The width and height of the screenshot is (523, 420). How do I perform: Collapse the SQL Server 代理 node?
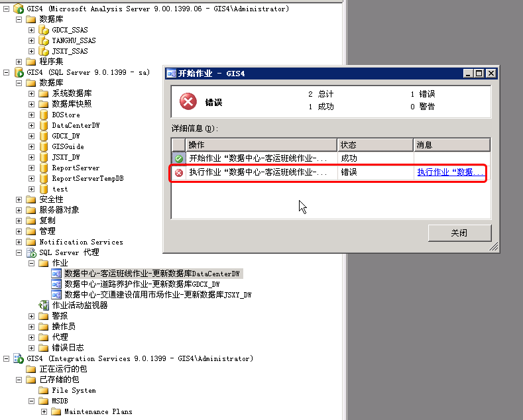coord(19,253)
